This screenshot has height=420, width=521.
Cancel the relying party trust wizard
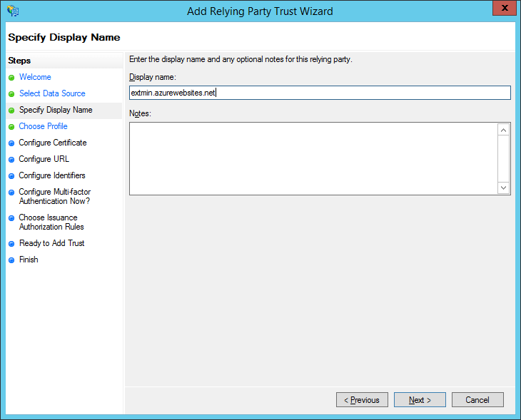point(477,400)
